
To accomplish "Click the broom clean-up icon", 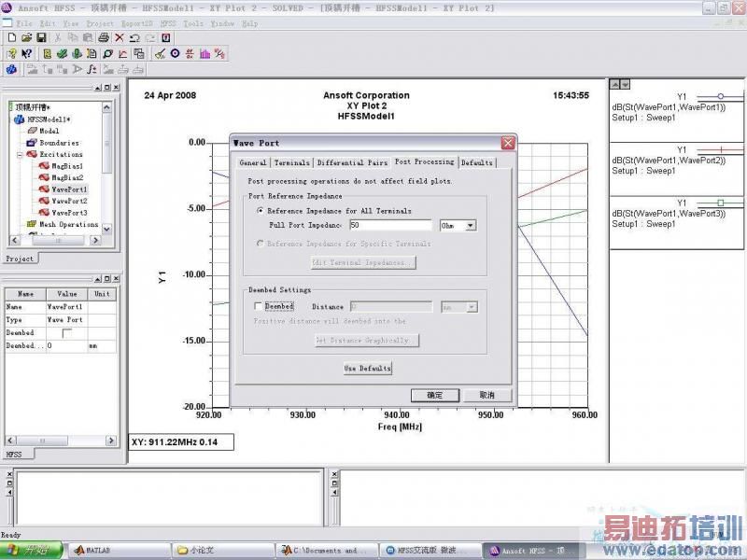I will click(x=160, y=54).
